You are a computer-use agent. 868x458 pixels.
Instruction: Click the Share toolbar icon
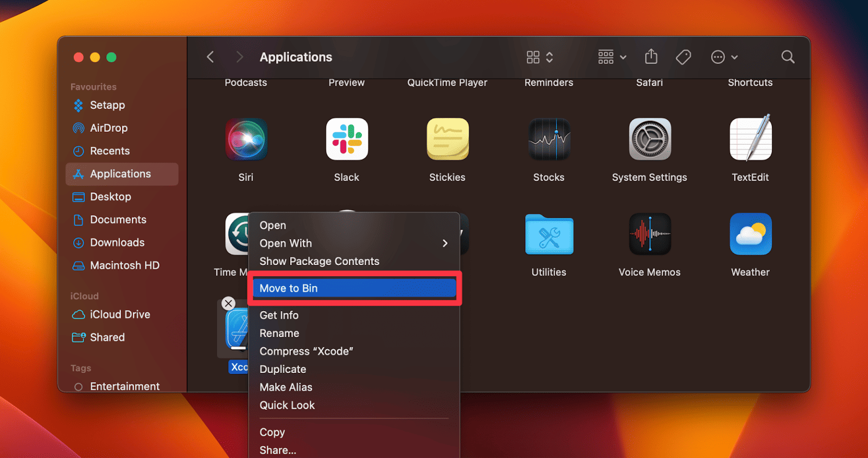pos(651,56)
